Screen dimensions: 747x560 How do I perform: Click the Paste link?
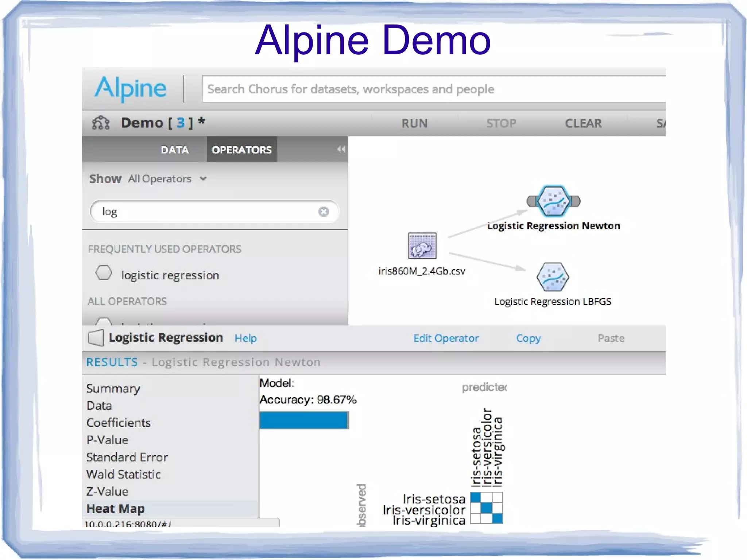[611, 338]
